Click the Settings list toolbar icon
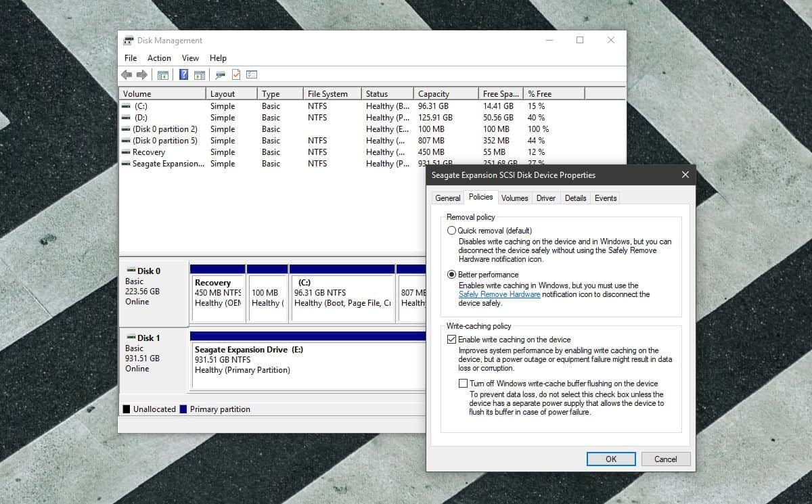The image size is (812, 504). (252, 74)
